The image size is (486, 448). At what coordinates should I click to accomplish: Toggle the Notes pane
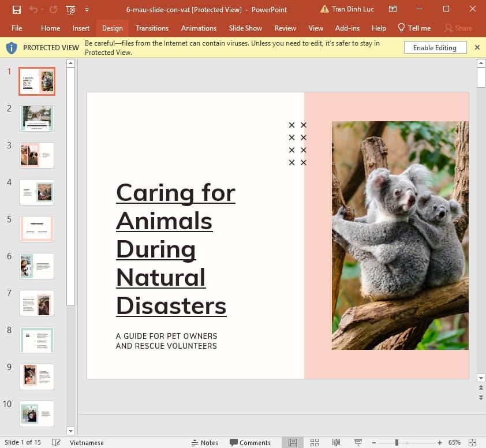pyautogui.click(x=205, y=442)
